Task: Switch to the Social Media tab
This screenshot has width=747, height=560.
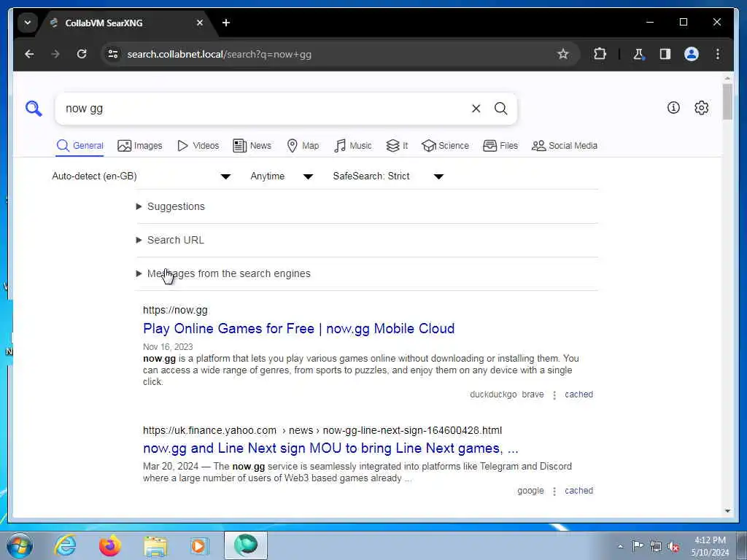Action: [565, 146]
